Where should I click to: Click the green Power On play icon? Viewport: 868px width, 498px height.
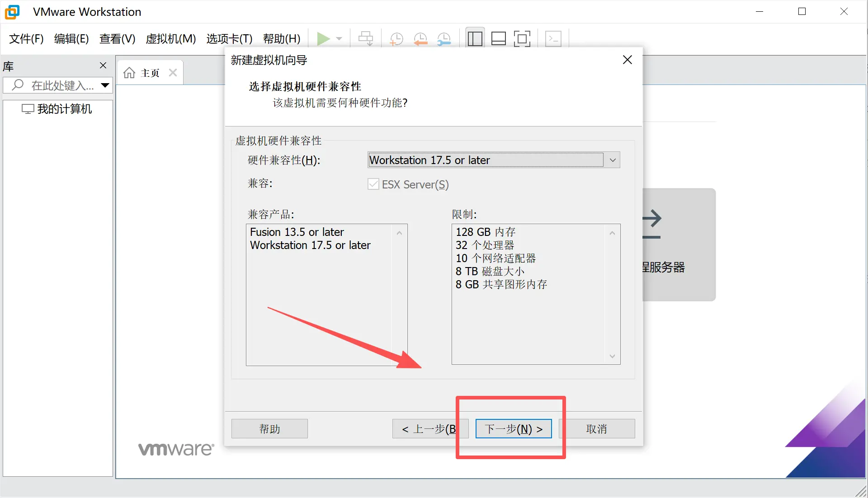point(323,39)
